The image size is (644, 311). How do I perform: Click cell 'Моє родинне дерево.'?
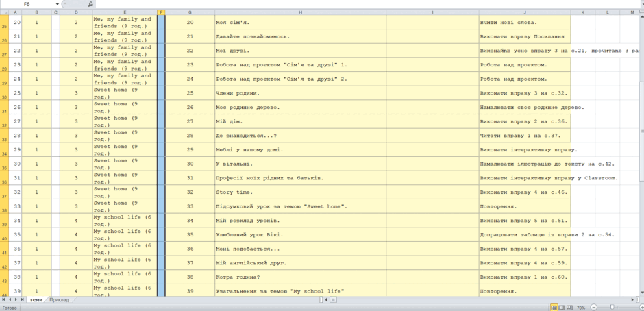point(300,108)
